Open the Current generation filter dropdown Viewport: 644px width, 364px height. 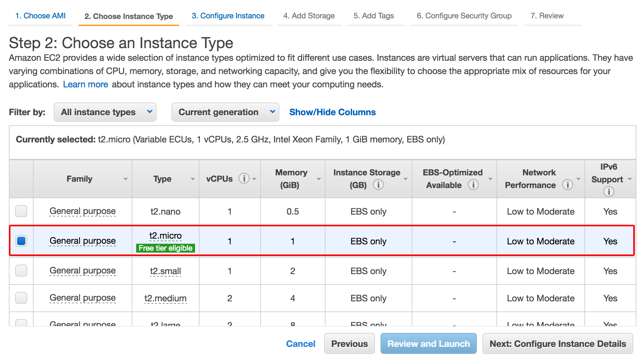coord(225,112)
